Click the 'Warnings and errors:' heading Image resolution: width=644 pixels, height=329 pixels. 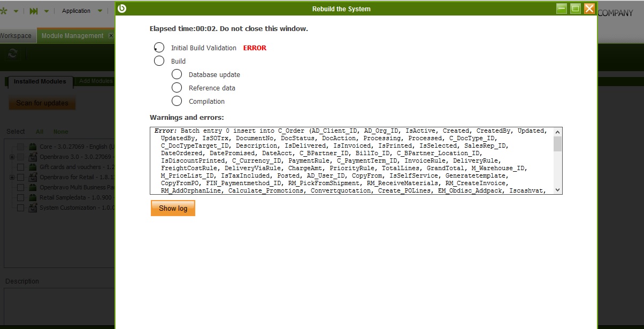click(x=187, y=118)
